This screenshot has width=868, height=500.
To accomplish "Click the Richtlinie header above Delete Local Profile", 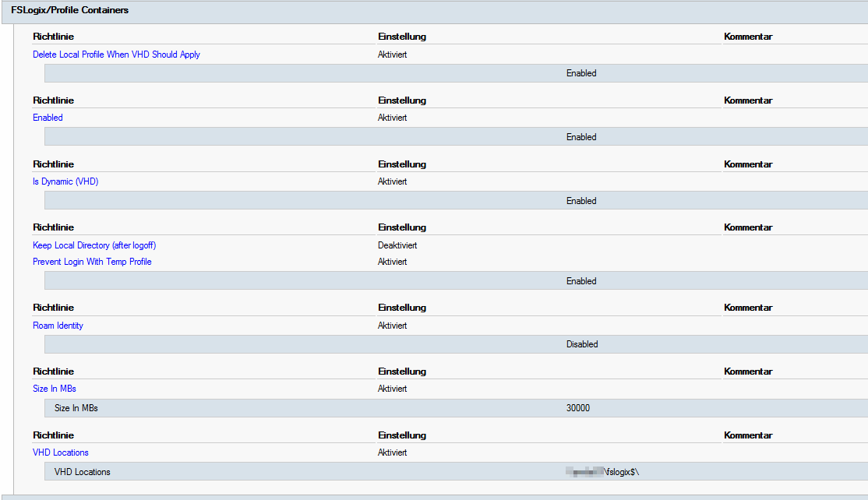I will (53, 37).
